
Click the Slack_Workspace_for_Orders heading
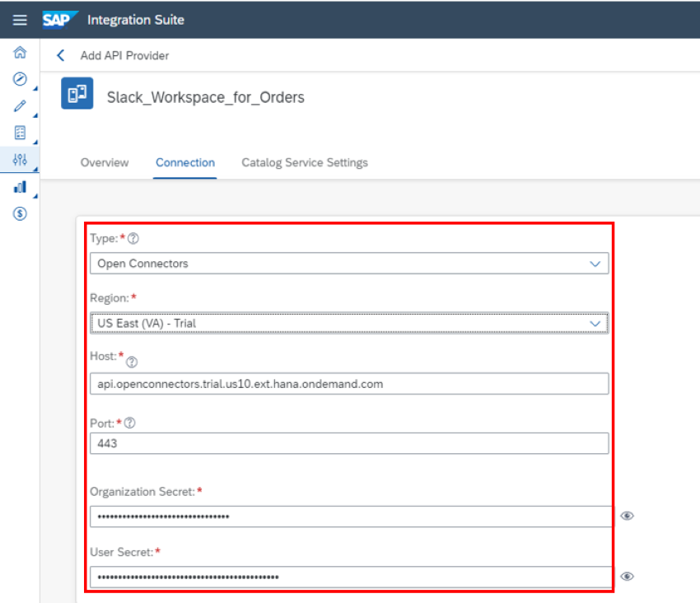point(206,97)
